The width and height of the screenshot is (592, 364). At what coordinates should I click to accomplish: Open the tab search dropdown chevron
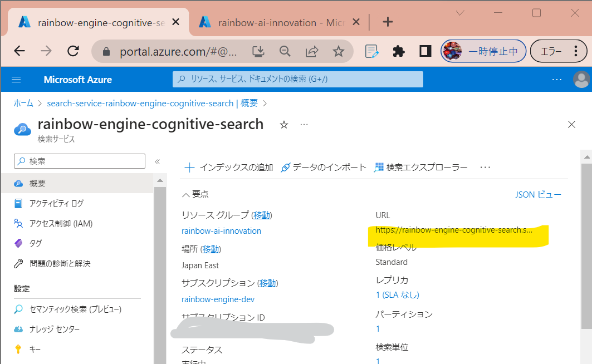(460, 13)
